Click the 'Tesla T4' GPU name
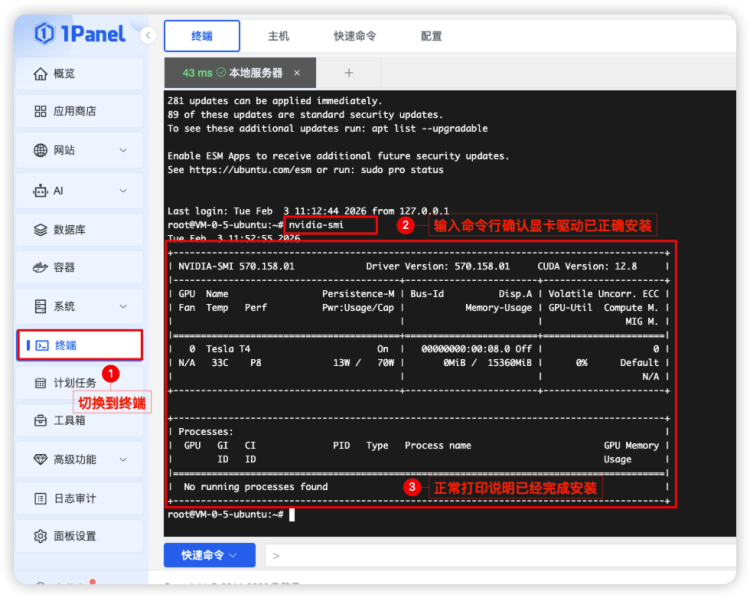This screenshot has width=750, height=598. (228, 349)
